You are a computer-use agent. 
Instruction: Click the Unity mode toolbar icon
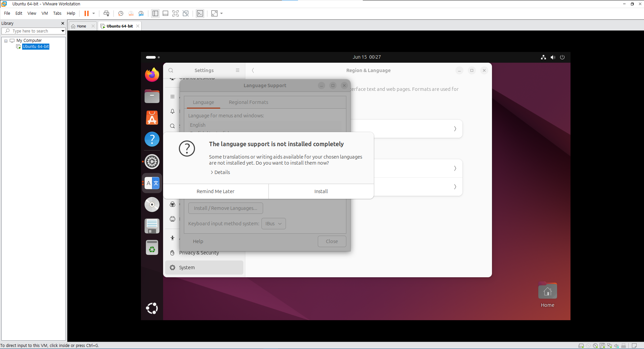186,13
